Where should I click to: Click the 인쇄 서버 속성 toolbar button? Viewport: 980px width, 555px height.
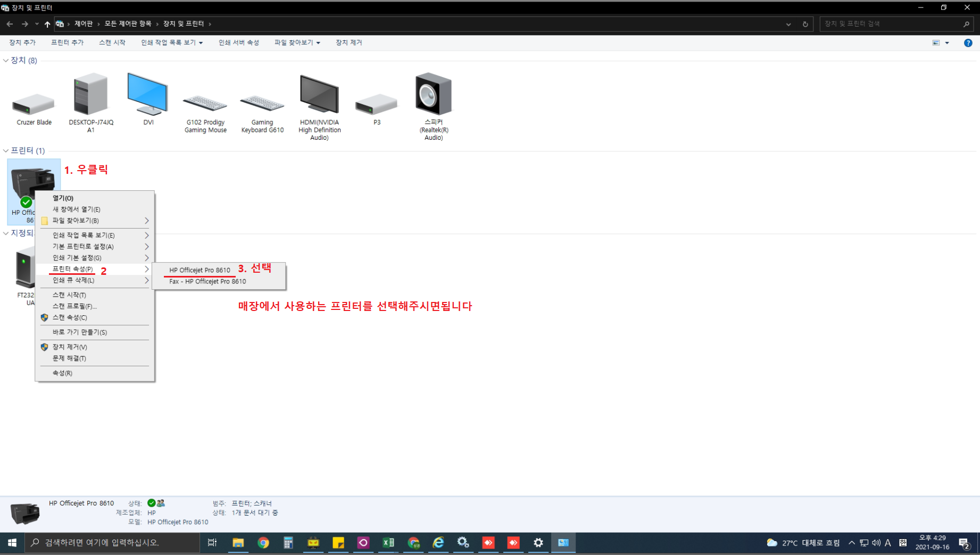click(239, 43)
